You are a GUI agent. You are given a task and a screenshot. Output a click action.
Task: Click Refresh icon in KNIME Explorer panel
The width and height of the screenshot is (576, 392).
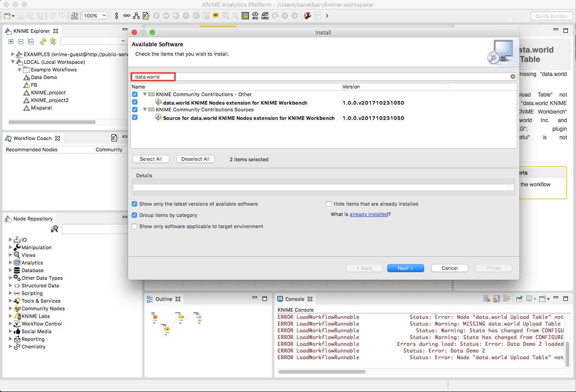(x=44, y=41)
